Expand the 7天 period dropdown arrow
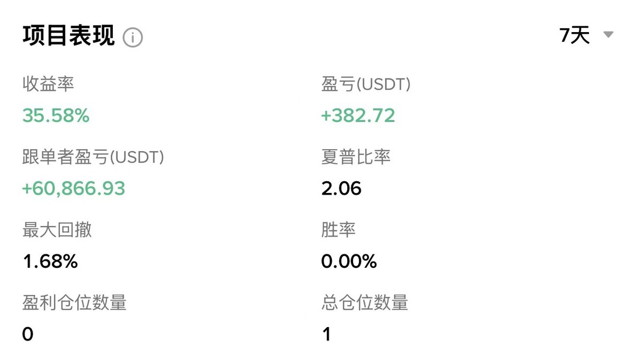The height and width of the screenshot is (364, 642). 608,35
